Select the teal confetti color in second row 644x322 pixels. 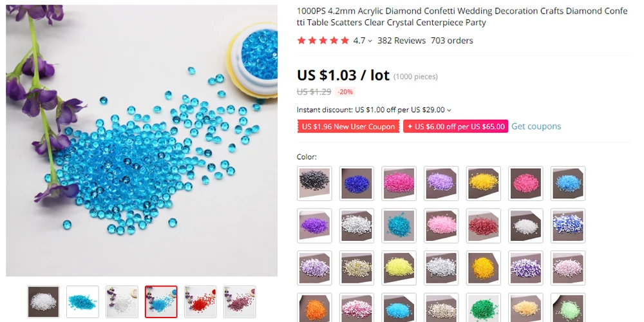click(x=399, y=225)
